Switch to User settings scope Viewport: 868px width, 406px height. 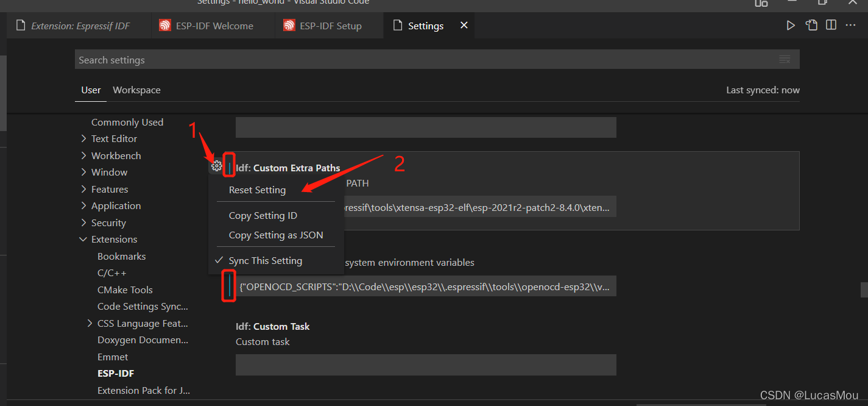tap(91, 90)
